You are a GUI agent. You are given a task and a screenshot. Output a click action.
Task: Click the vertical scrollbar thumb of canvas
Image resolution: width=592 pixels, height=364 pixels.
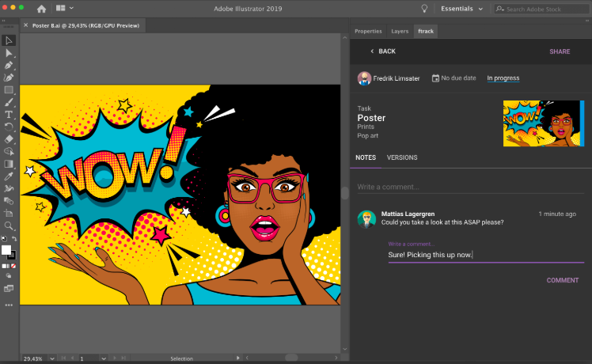coord(345,192)
